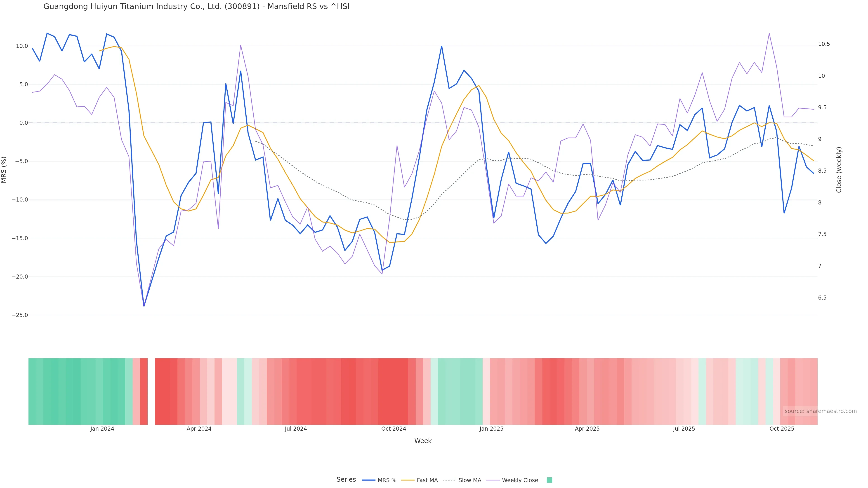Click the purple Weekly Close line icon in legend
Viewport: 868px width, 488px height.
pos(493,480)
